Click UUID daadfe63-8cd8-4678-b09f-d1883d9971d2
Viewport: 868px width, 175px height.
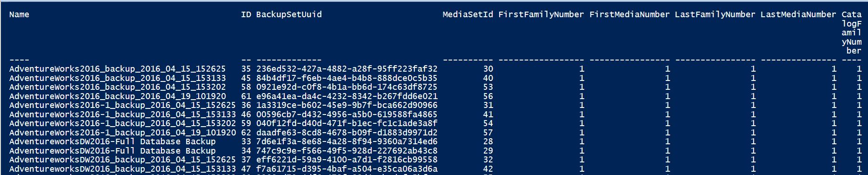tap(347, 133)
